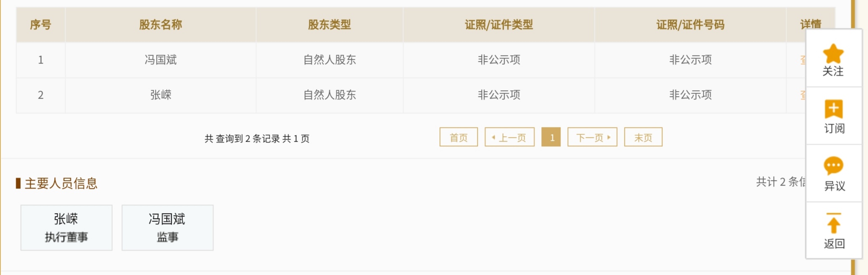Click the 订阅 bookmark plus icon
This screenshot has height=275, width=868.
tap(833, 109)
